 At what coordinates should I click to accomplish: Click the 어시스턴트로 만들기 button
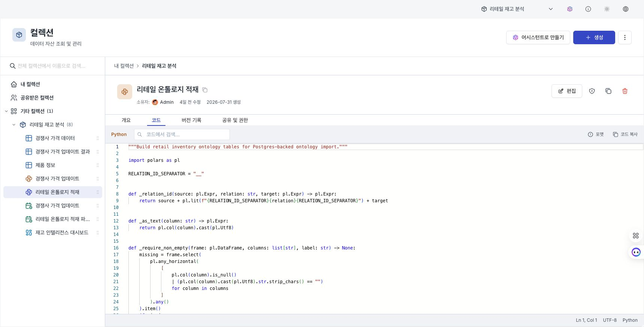tap(538, 37)
